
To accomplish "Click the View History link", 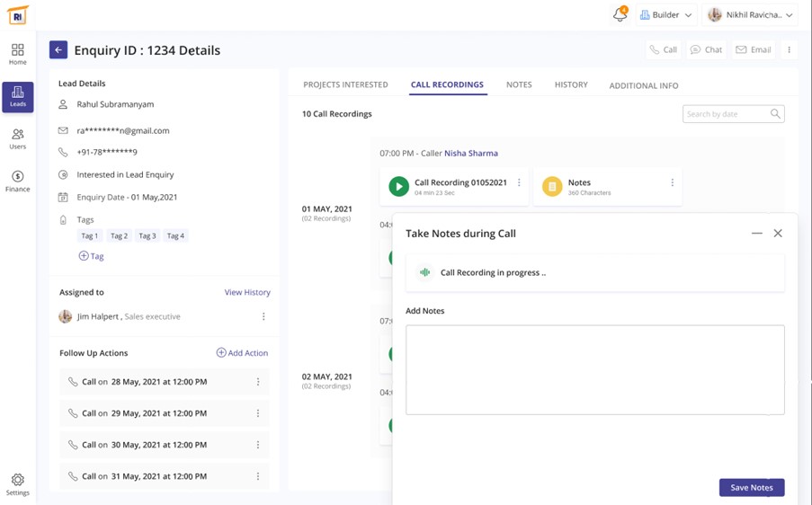I will [247, 293].
